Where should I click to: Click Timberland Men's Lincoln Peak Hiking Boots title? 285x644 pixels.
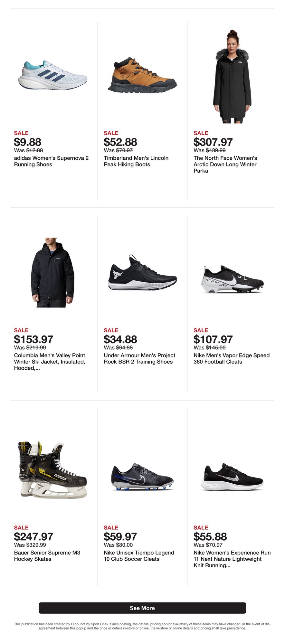pyautogui.click(x=136, y=161)
